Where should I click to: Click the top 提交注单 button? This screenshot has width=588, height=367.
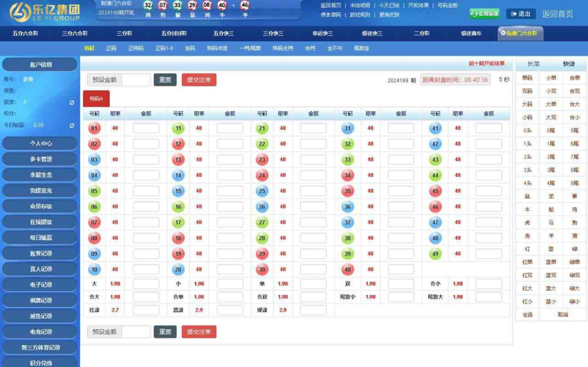click(199, 80)
